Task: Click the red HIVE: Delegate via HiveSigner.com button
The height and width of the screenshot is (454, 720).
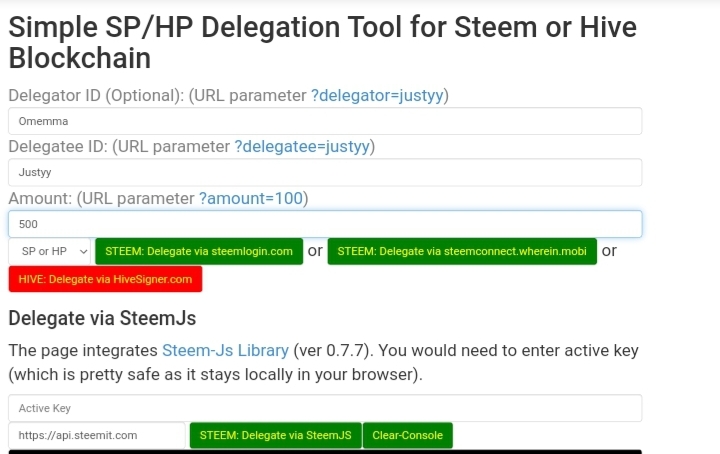Action: [105, 279]
